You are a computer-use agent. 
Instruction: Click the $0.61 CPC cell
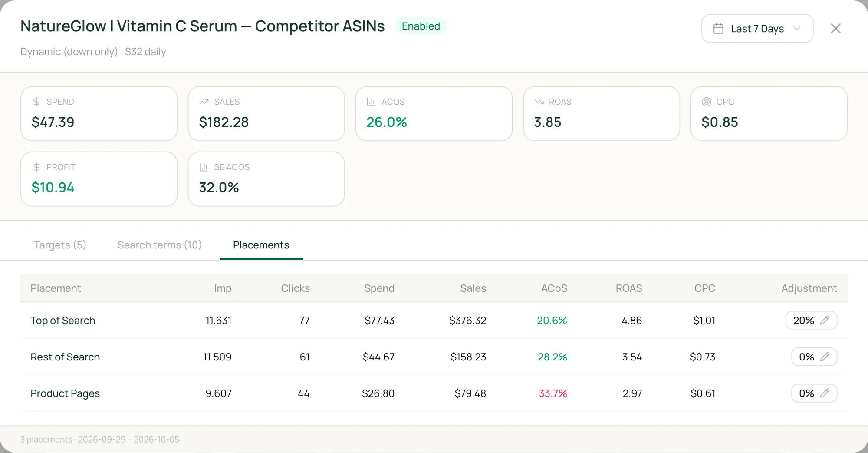(x=703, y=393)
